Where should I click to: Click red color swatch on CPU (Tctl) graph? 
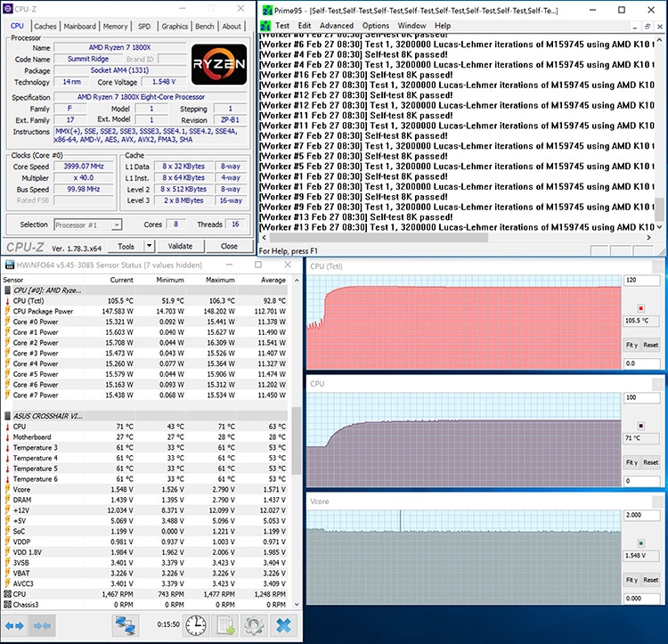click(640, 308)
